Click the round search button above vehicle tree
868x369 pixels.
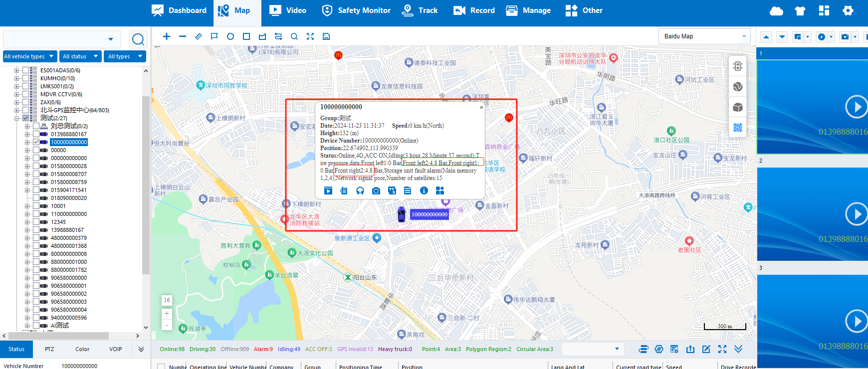(x=138, y=39)
